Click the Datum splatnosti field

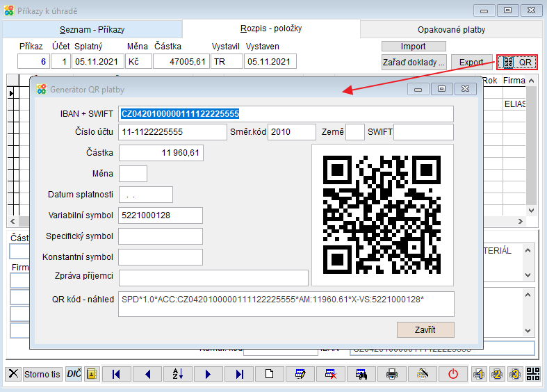[146, 195]
